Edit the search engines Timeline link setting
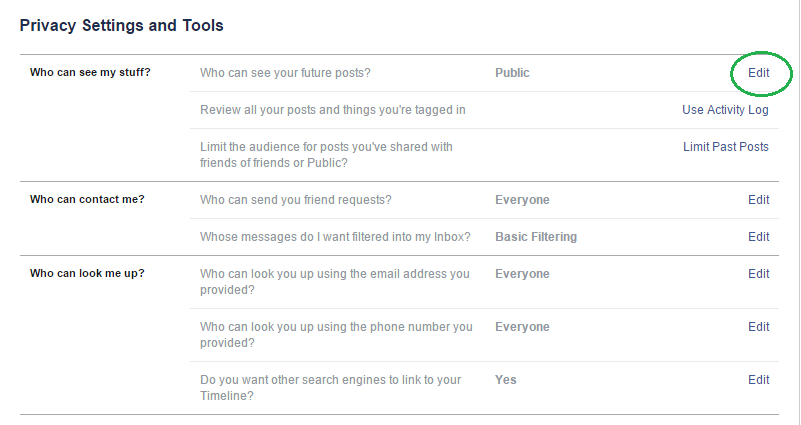Screen dimensions: 801x425 click(x=759, y=380)
